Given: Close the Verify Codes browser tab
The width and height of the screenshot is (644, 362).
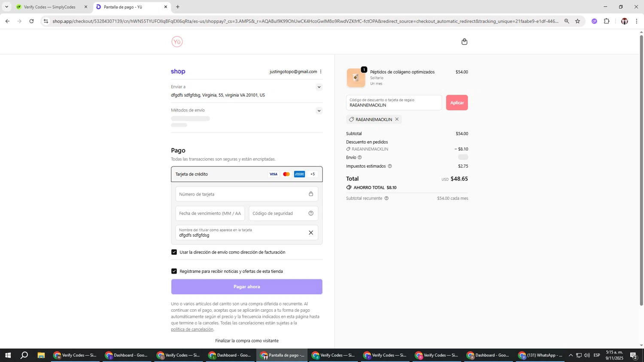Looking at the screenshot, I should 86,7.
